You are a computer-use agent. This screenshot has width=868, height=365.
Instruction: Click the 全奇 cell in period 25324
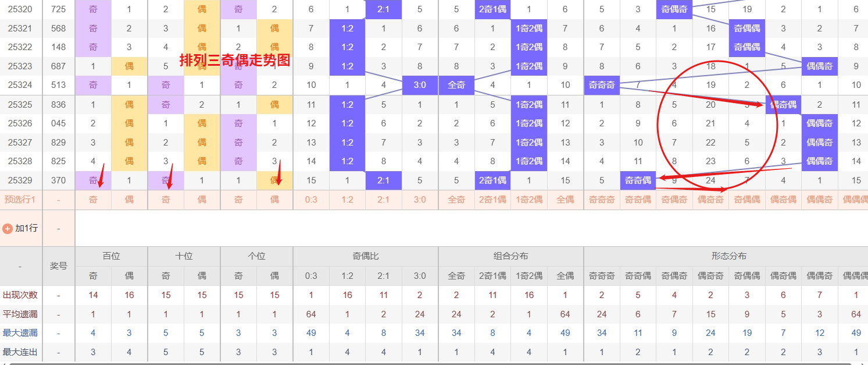pos(456,85)
